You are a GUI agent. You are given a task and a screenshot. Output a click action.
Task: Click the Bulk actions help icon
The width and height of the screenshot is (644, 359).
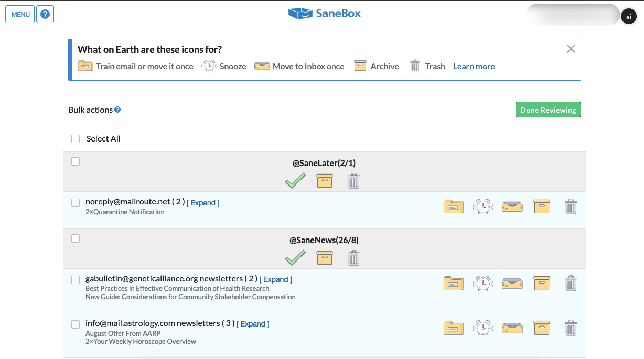click(x=117, y=110)
